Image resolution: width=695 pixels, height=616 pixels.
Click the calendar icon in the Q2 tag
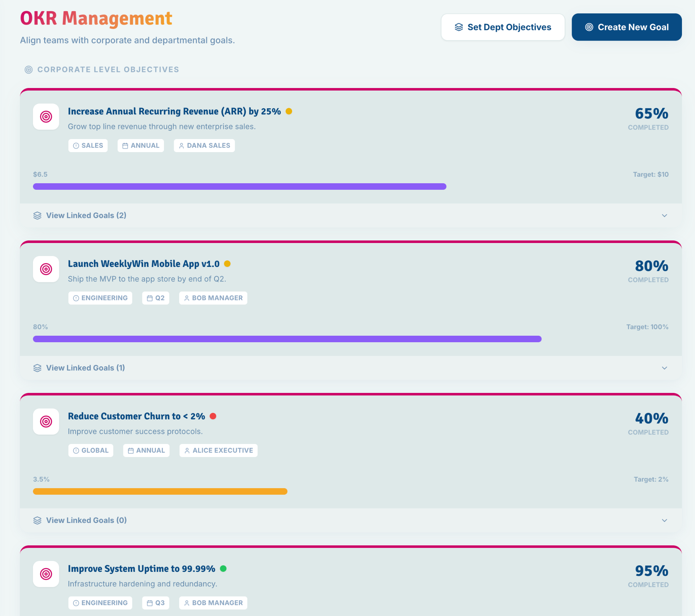click(x=150, y=298)
